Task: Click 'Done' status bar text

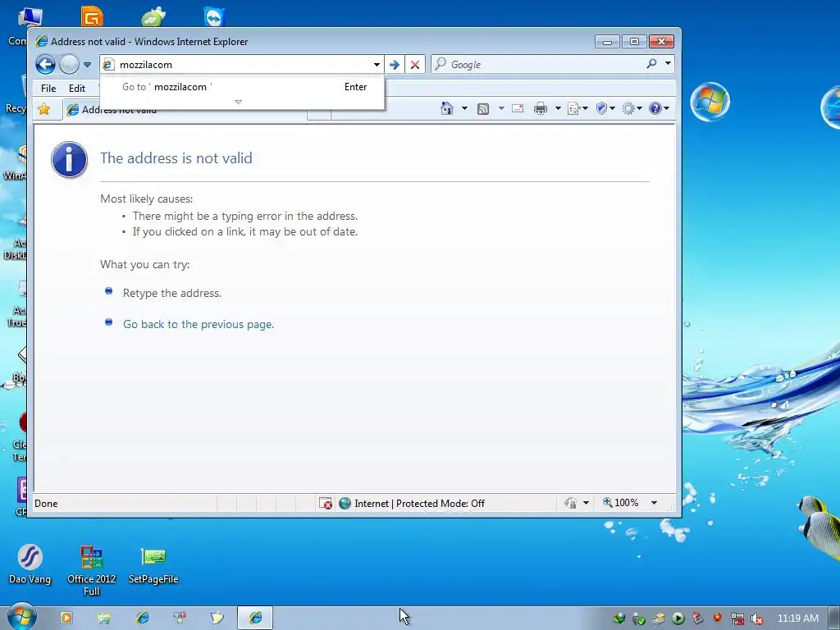Action: click(x=46, y=504)
